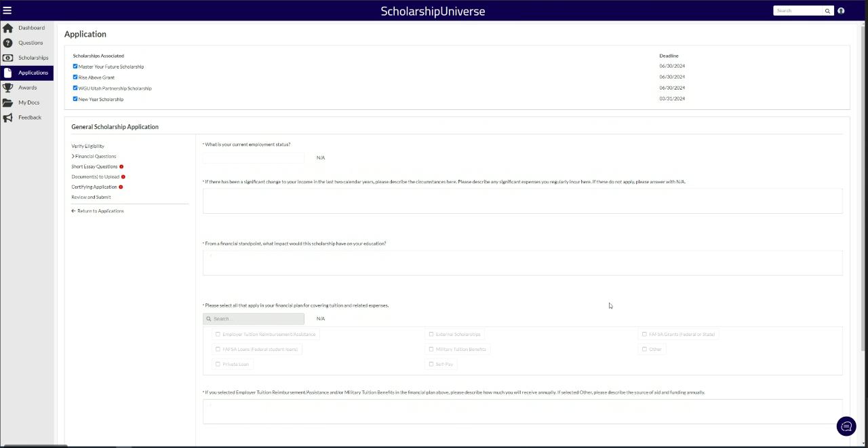
Task: Click the 03/31/2024 deadline
Action: tap(672, 98)
